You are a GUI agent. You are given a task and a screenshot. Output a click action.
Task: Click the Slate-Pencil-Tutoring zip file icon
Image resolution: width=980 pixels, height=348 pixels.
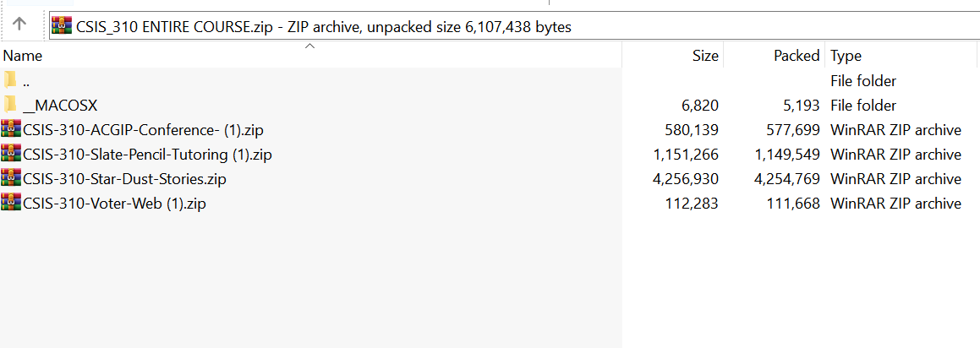(x=11, y=155)
